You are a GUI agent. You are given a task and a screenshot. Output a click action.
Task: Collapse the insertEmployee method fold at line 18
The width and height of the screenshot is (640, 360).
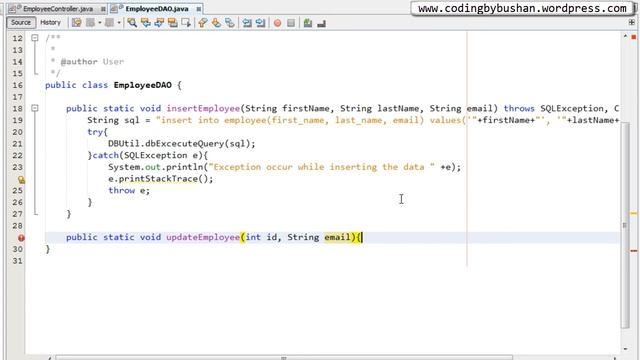pyautogui.click(x=35, y=108)
